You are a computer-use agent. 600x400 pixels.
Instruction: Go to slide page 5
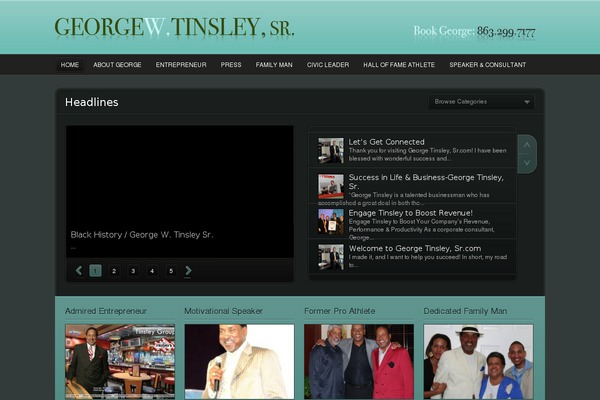coord(171,271)
